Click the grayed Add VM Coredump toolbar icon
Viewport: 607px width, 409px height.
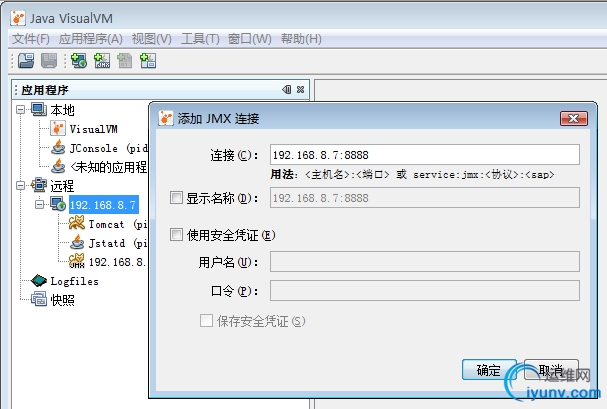pos(125,61)
